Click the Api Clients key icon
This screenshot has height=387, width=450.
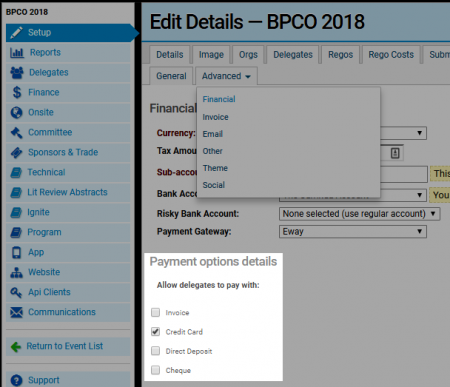[x=16, y=292]
